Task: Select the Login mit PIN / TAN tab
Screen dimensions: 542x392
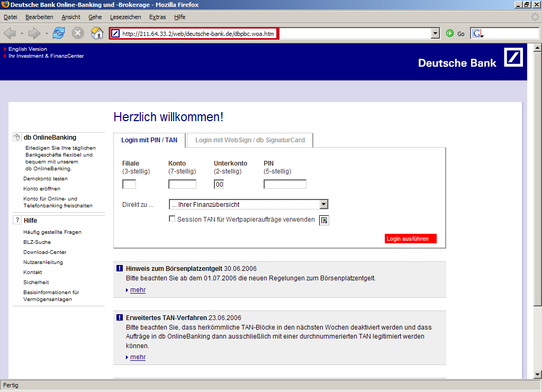Action: point(149,140)
